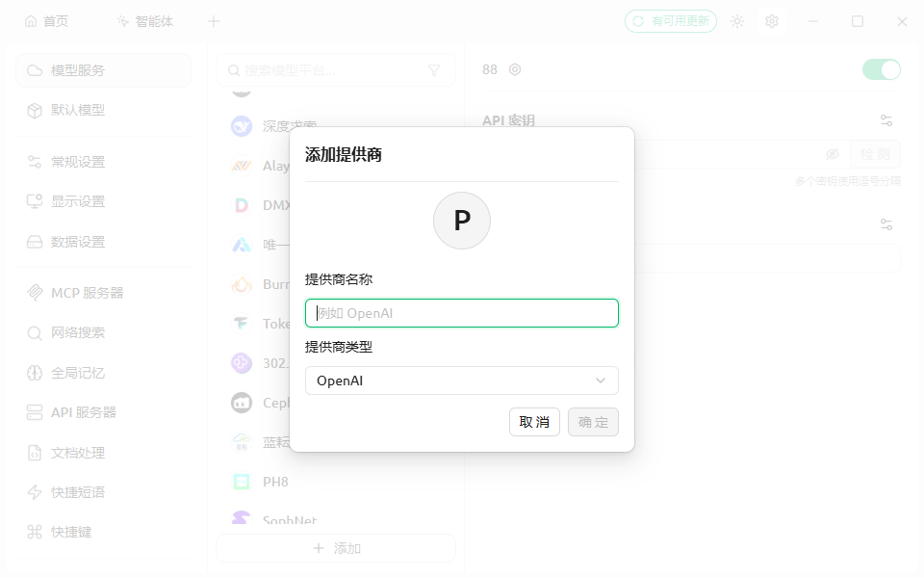Click the filter funnel in the model search bar
Image resolution: width=924 pixels, height=578 pixels.
coord(435,70)
